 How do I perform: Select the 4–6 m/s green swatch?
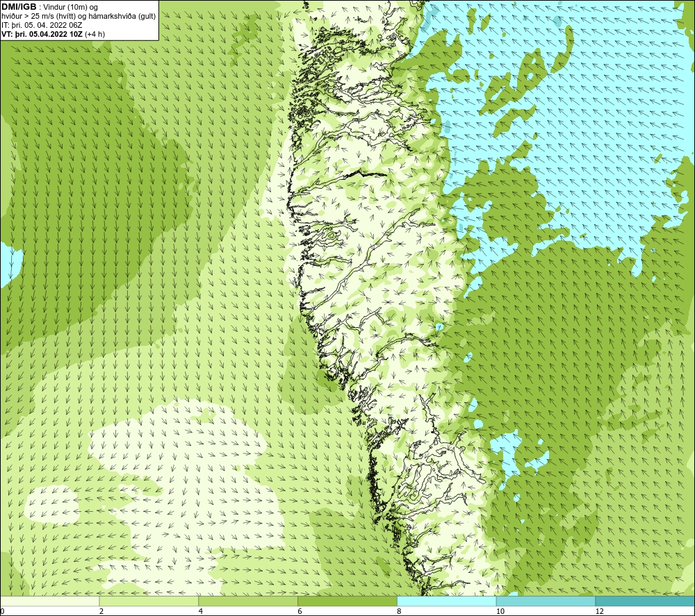point(248,601)
